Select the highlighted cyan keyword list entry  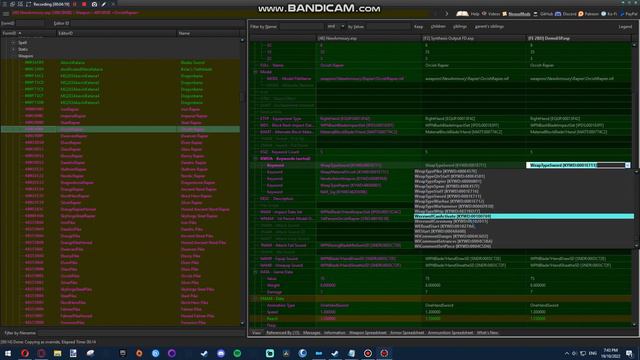(x=524, y=216)
